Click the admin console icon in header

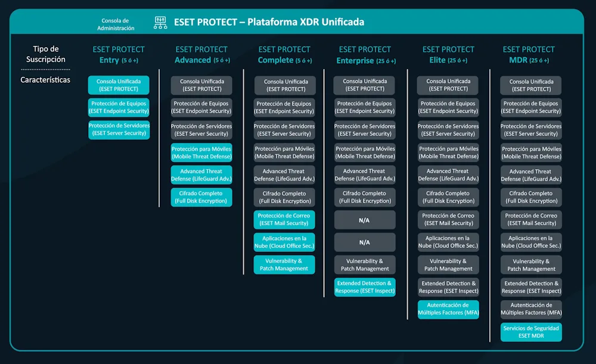[x=160, y=23]
